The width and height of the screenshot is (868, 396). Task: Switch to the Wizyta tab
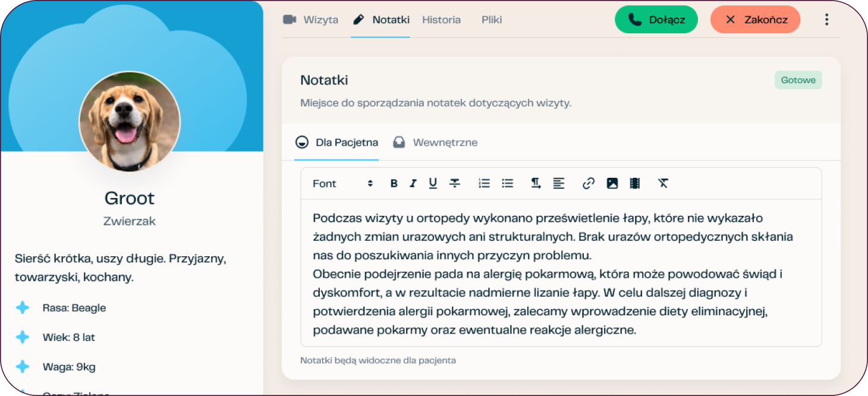click(311, 20)
